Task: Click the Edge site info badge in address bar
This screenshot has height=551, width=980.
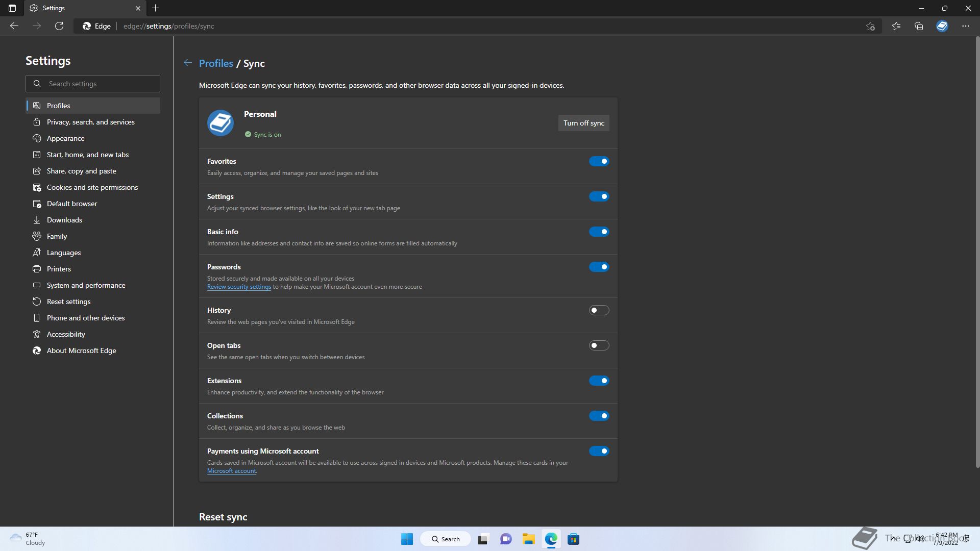Action: click(x=97, y=26)
